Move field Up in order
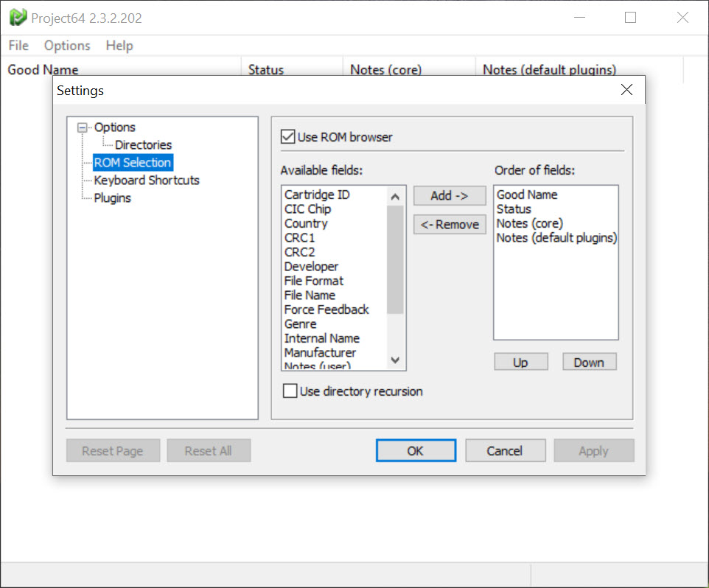709x588 pixels. [520, 362]
